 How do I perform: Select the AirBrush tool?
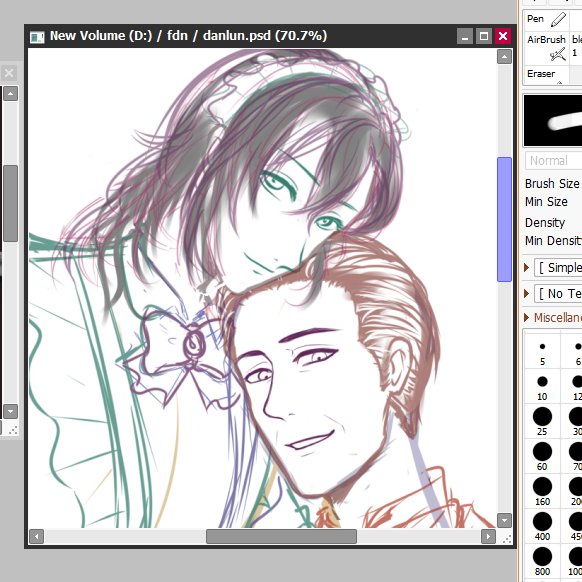tap(546, 48)
